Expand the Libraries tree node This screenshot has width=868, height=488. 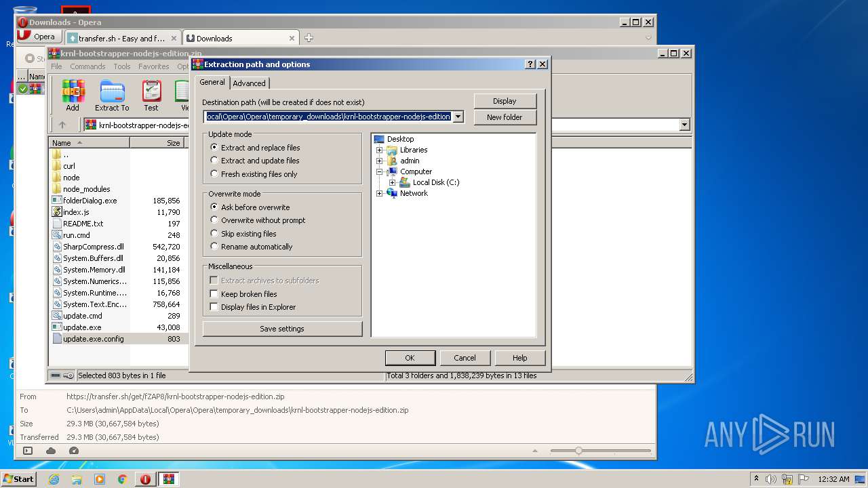[x=379, y=150]
